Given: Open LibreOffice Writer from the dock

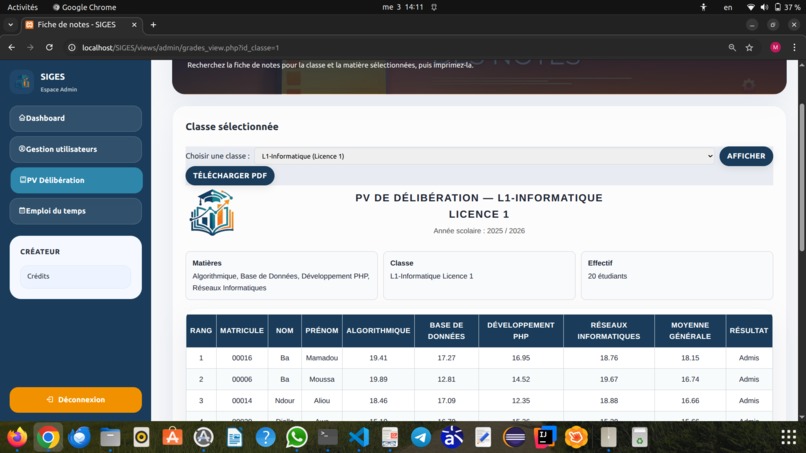Looking at the screenshot, I should tap(234, 437).
